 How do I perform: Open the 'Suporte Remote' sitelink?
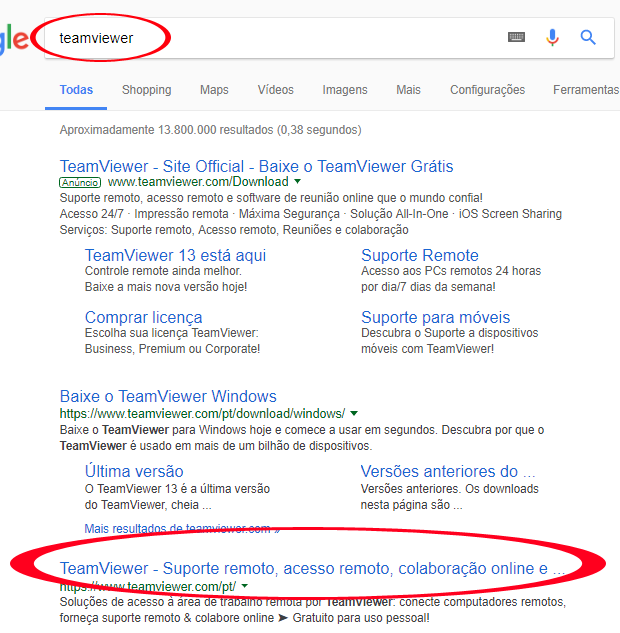click(x=419, y=255)
